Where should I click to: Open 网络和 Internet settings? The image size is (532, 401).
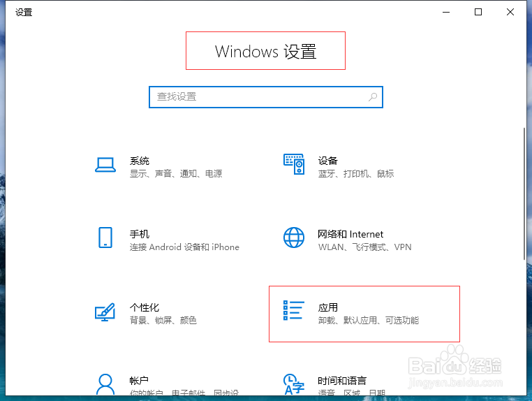tap(350, 234)
